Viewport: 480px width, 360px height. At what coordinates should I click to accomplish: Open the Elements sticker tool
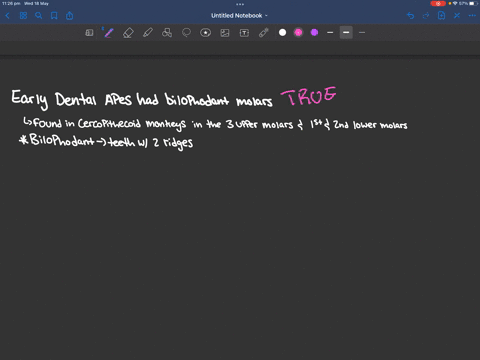click(206, 33)
